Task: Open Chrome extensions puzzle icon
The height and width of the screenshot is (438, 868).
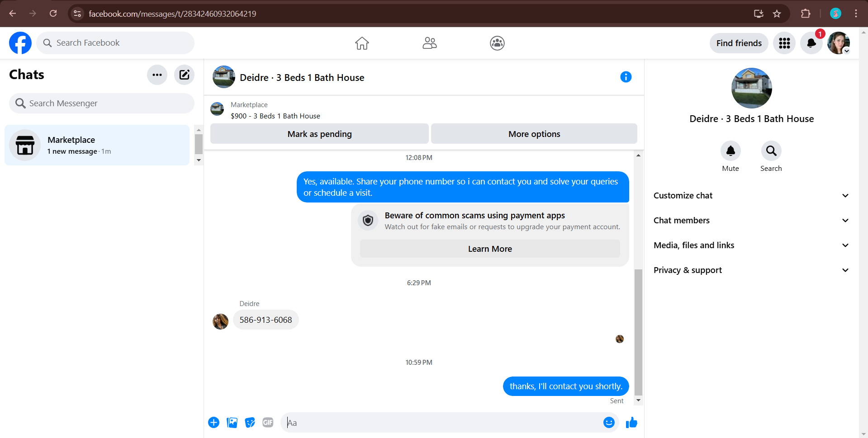Action: pyautogui.click(x=805, y=14)
